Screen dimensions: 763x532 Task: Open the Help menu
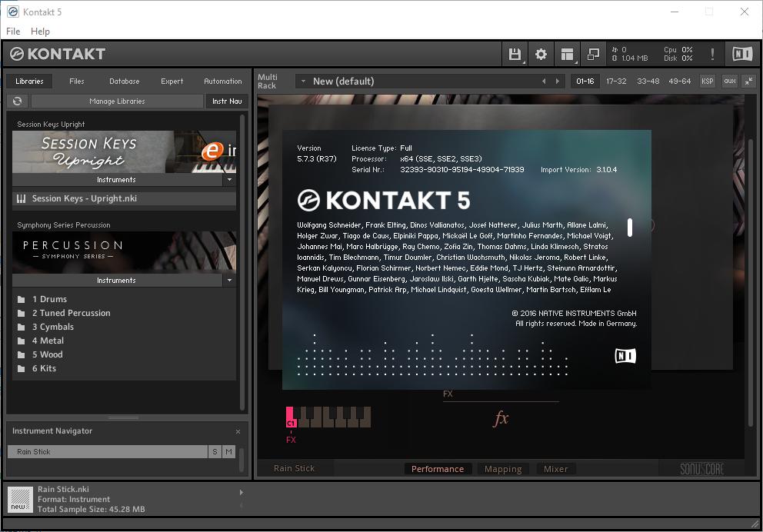41,31
